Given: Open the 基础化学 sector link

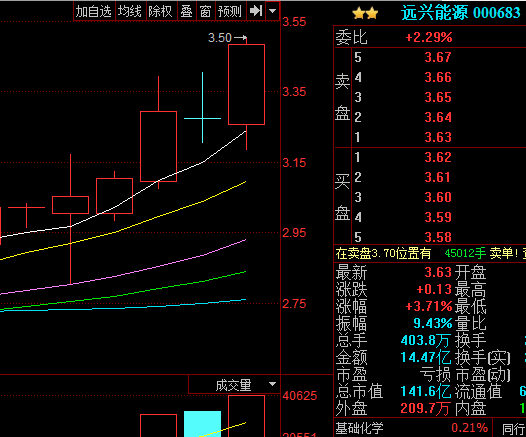Looking at the screenshot, I should (x=359, y=428).
